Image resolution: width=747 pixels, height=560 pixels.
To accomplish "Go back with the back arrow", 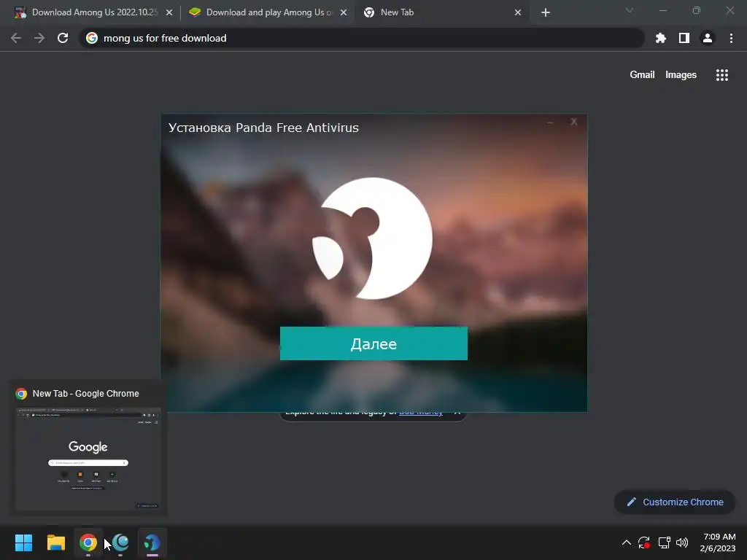I will [16, 38].
